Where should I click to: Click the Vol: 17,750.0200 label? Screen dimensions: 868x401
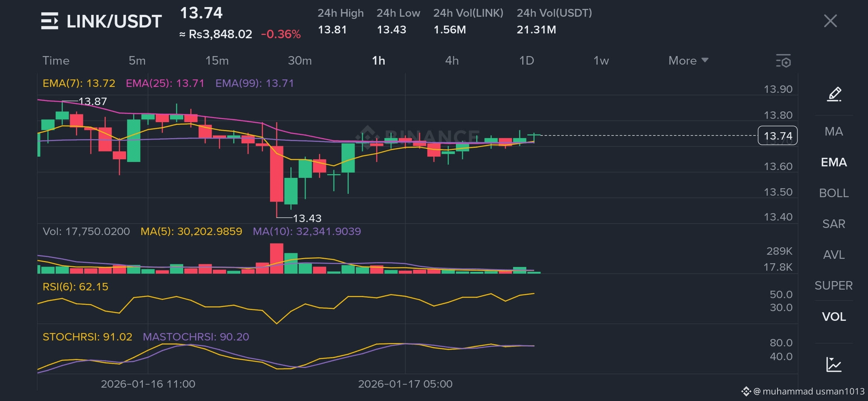[86, 231]
